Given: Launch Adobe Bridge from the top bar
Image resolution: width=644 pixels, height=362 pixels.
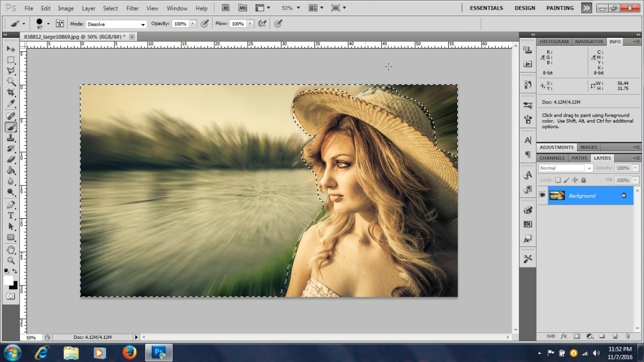Looking at the screenshot, I should tap(226, 8).
